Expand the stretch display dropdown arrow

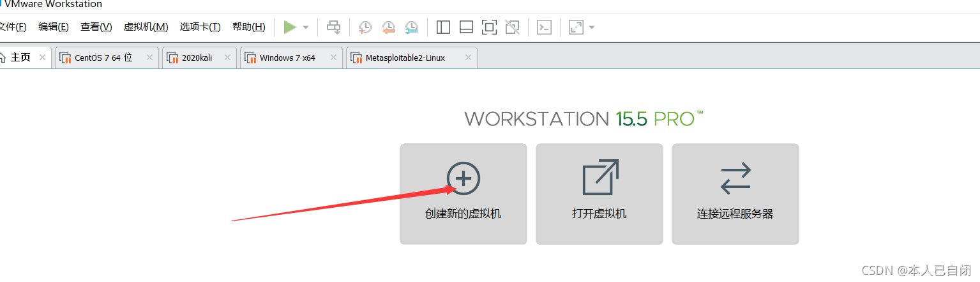click(x=592, y=27)
